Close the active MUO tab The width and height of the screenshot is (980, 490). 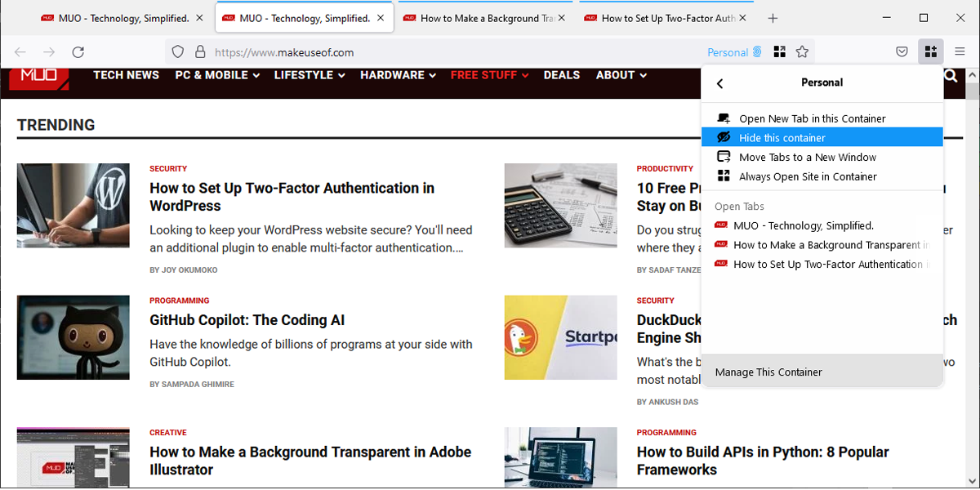pyautogui.click(x=381, y=18)
